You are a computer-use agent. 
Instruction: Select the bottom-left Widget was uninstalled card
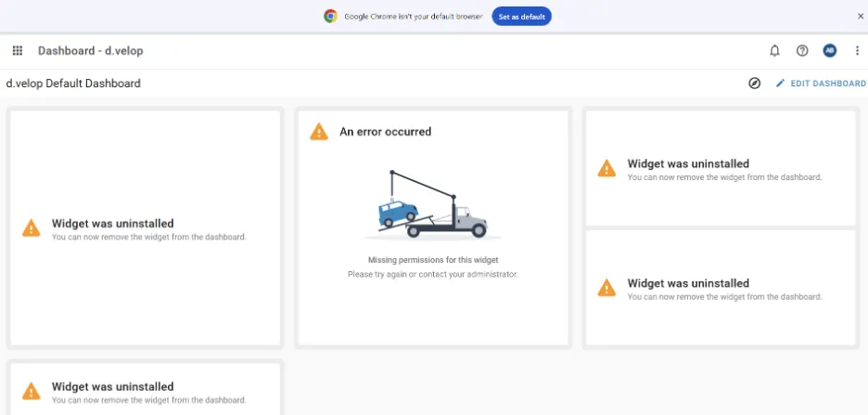point(145,389)
